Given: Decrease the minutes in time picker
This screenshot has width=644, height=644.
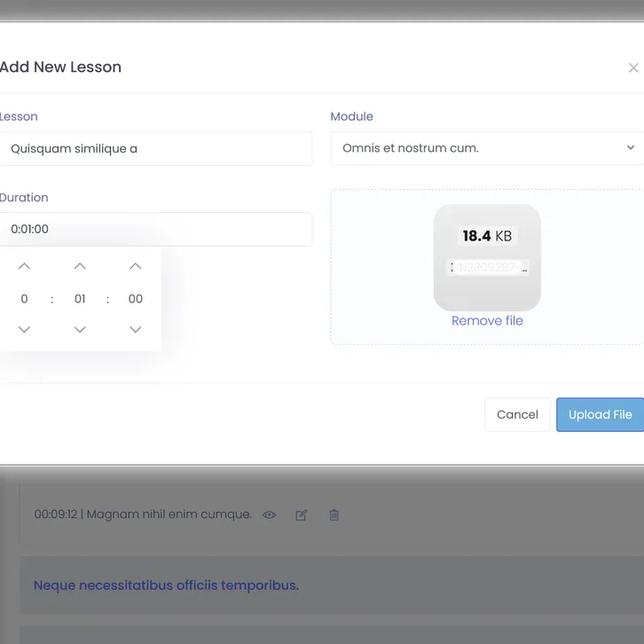Looking at the screenshot, I should click(x=80, y=330).
